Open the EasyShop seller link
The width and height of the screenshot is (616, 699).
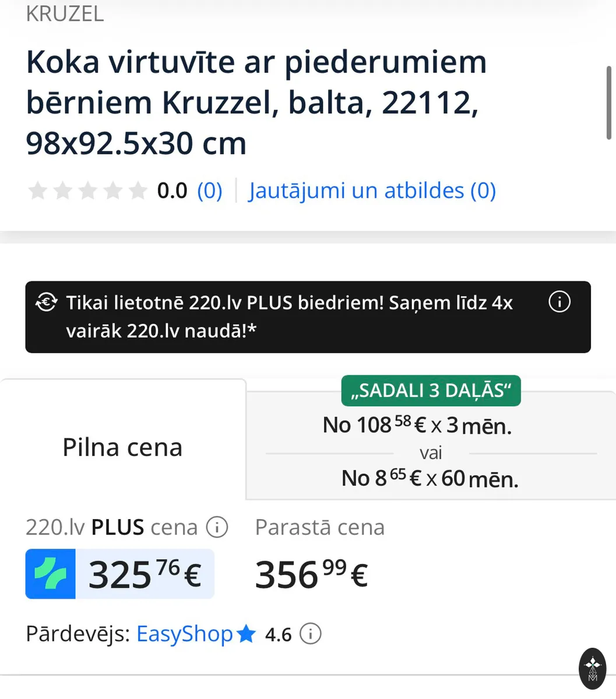[x=185, y=633]
